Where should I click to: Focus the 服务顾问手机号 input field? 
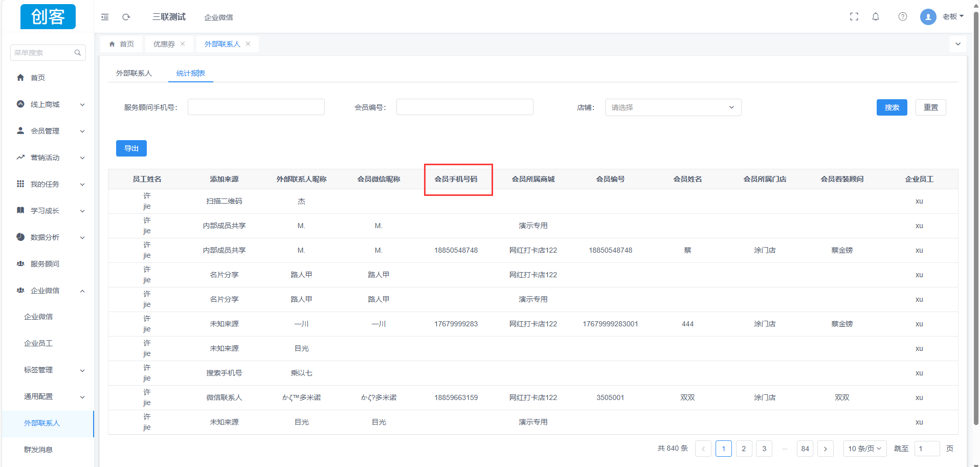click(x=256, y=107)
